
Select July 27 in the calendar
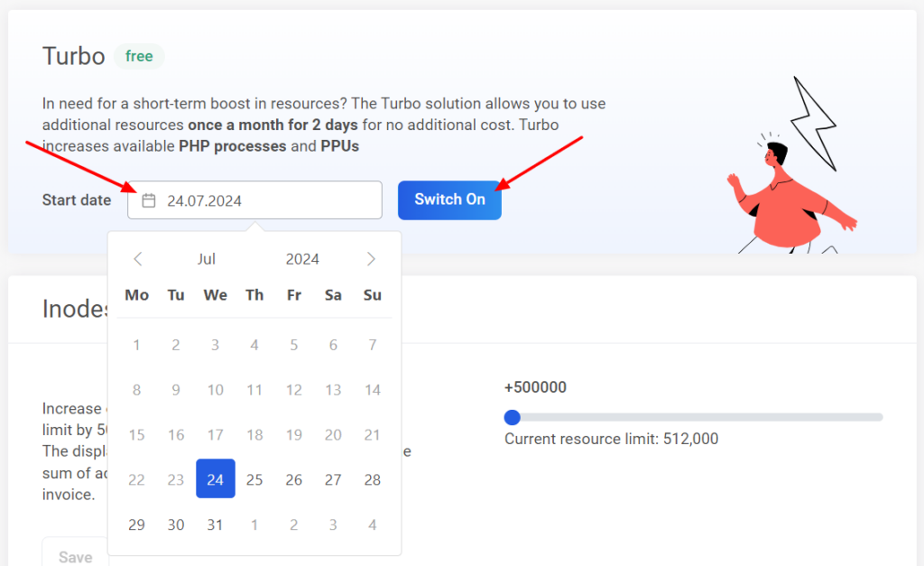coord(333,479)
